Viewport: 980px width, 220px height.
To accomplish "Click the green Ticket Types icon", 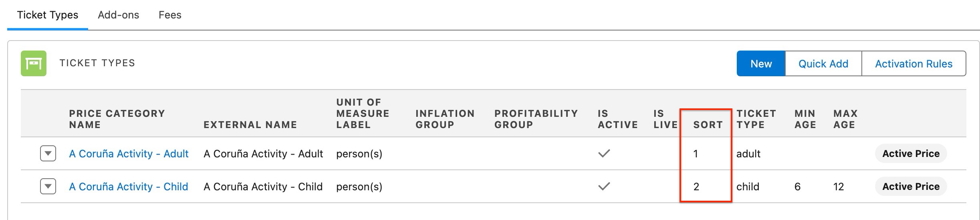I will (34, 63).
